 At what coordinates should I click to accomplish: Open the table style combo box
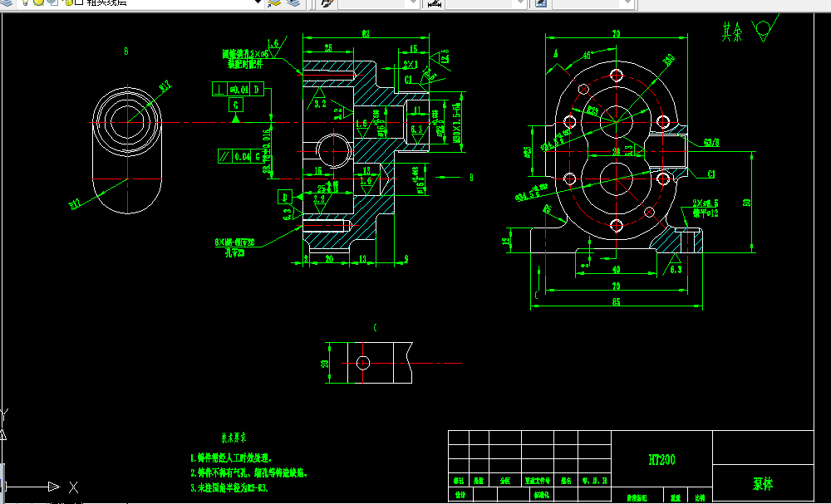pos(593,3)
